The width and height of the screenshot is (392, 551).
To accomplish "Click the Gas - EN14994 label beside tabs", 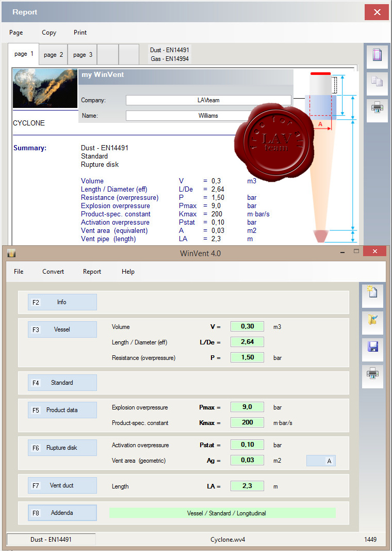I will point(170,59).
